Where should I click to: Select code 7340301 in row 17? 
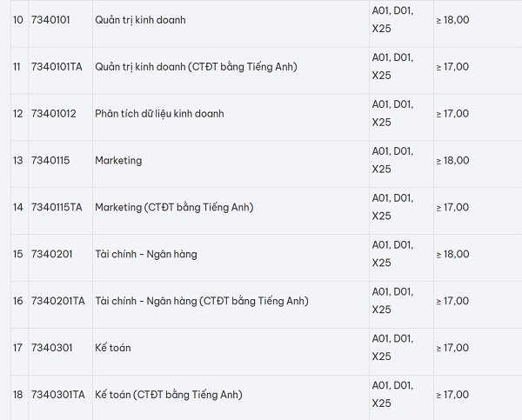[51, 348]
